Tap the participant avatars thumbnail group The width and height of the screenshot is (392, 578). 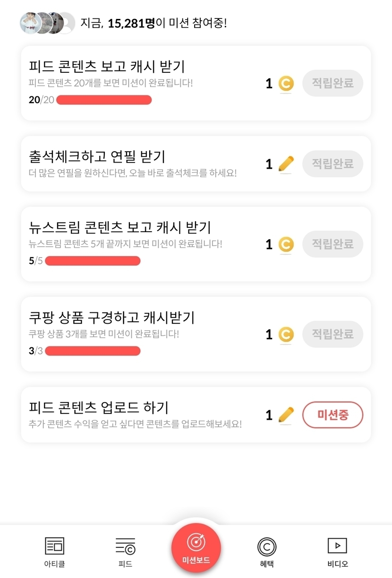[47, 23]
